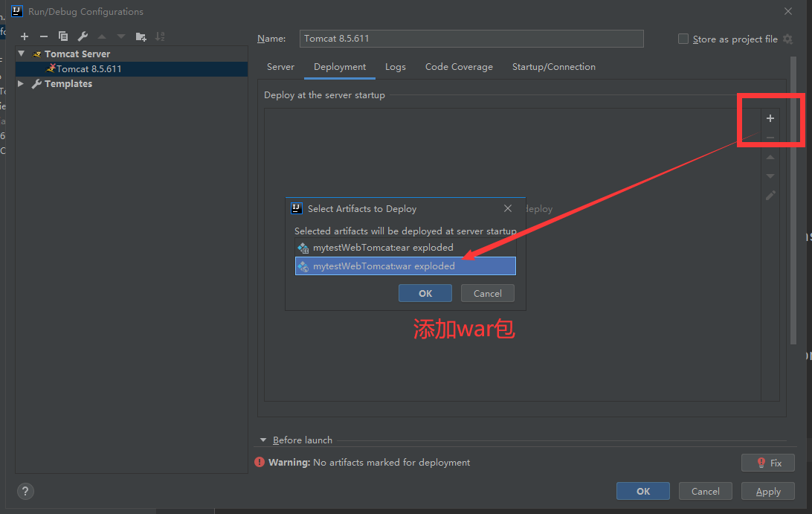
Task: Move configuration up in left toolbar
Action: pos(102,36)
